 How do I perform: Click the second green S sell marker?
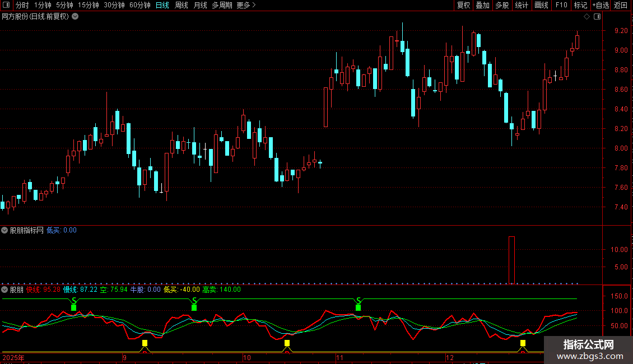[x=194, y=304]
